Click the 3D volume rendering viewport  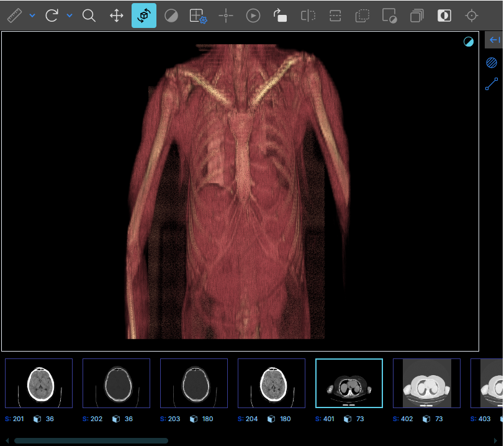pyautogui.click(x=240, y=191)
